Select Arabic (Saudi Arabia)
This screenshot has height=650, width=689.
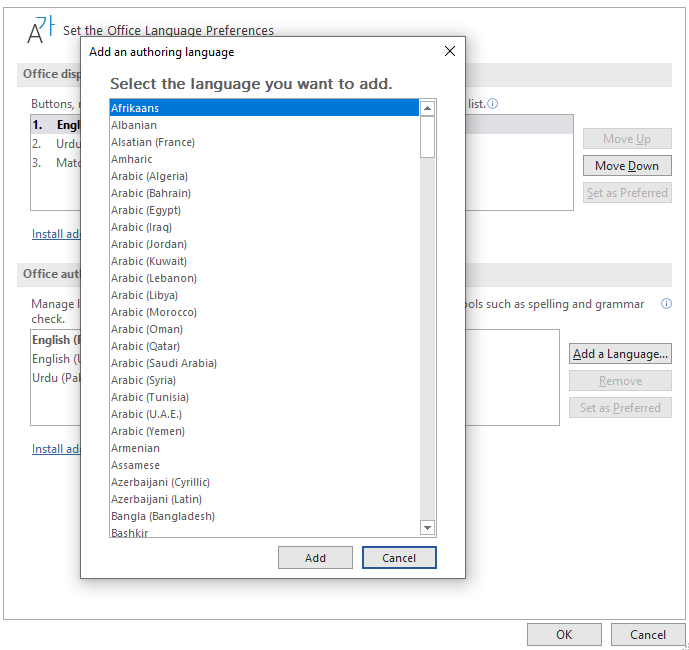[x=264, y=363]
